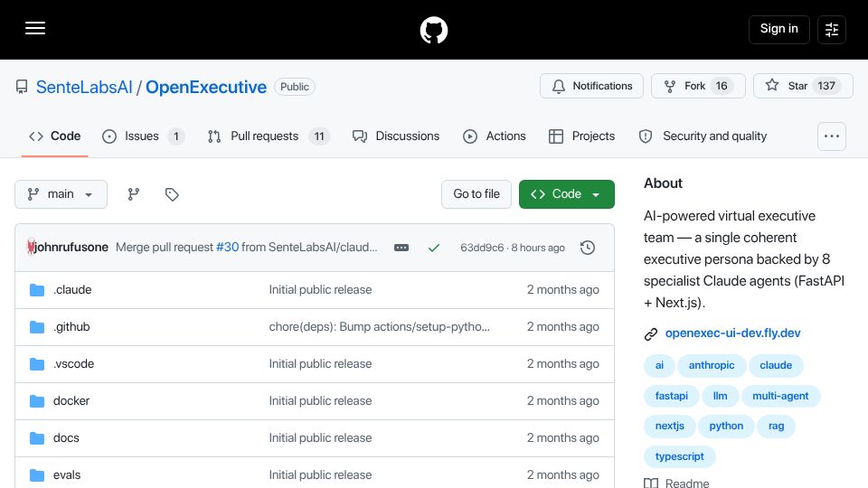Open the chore(deps) Bump actions/setup-python commit message
The image size is (868, 488).
379,327
